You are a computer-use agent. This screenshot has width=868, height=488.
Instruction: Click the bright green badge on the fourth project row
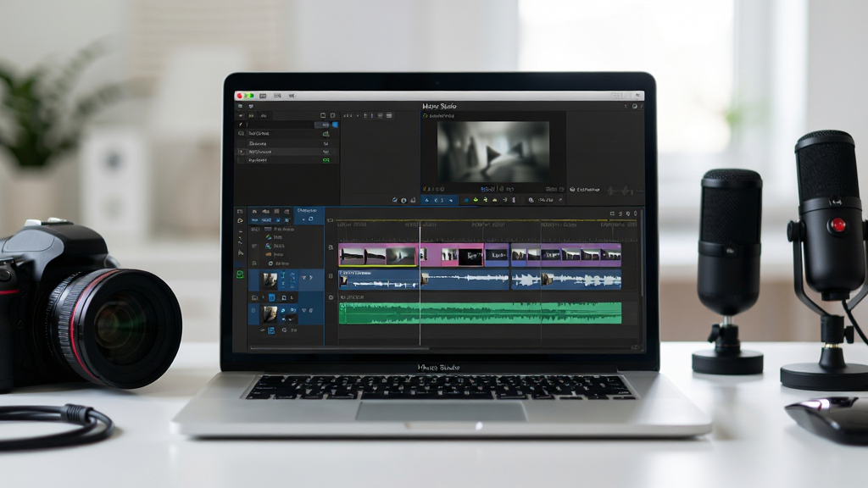(x=326, y=160)
